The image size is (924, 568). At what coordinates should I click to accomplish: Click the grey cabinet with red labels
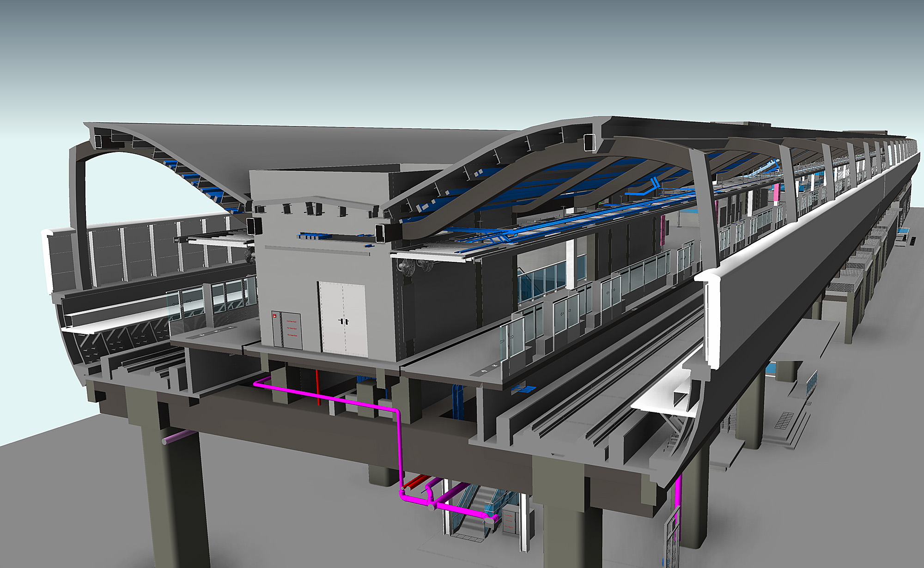(286, 330)
